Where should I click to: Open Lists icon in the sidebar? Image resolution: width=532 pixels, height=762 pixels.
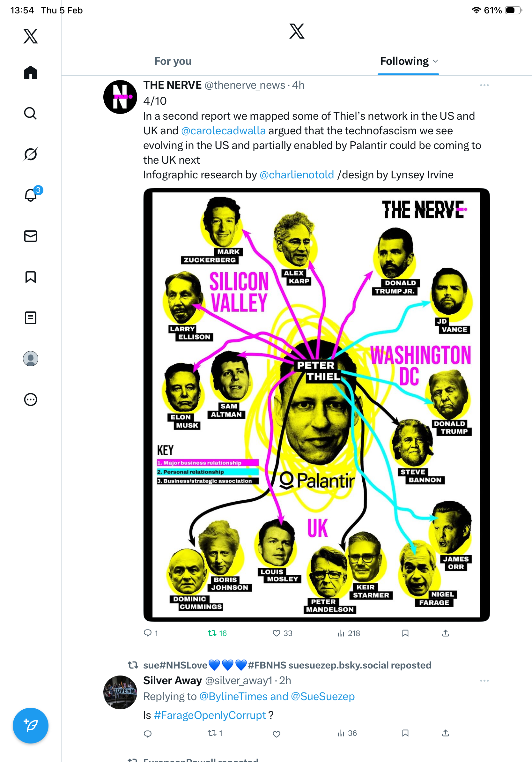click(31, 317)
